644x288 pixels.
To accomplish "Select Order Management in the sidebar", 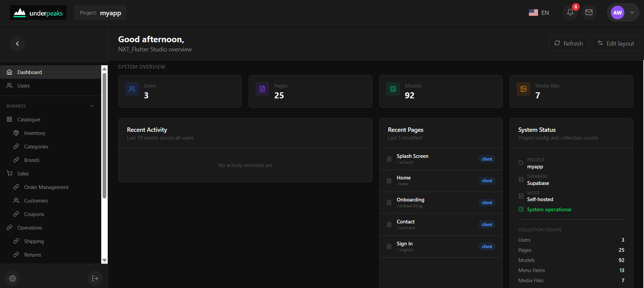I will (x=50, y=187).
